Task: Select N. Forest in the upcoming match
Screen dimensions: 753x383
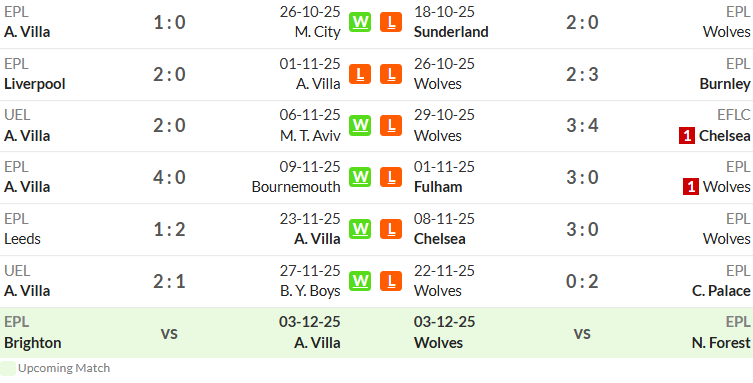Action: pyautogui.click(x=721, y=343)
